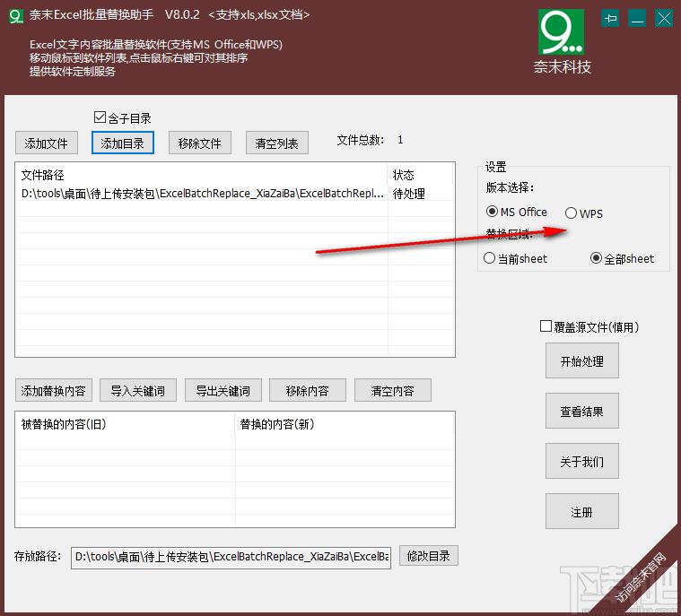This screenshot has width=681, height=616.
Task: Select the file row D:\tools\桌面 path
Action: [x=235, y=193]
